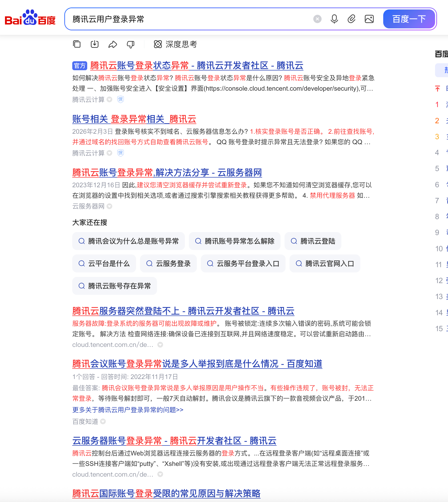Copy the search results content

[x=76, y=44]
